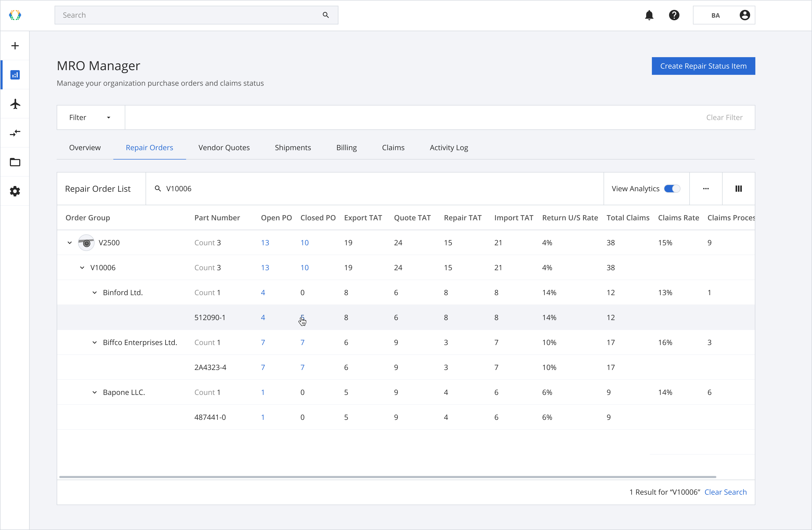
Task: Switch to the Overview tab
Action: point(85,147)
